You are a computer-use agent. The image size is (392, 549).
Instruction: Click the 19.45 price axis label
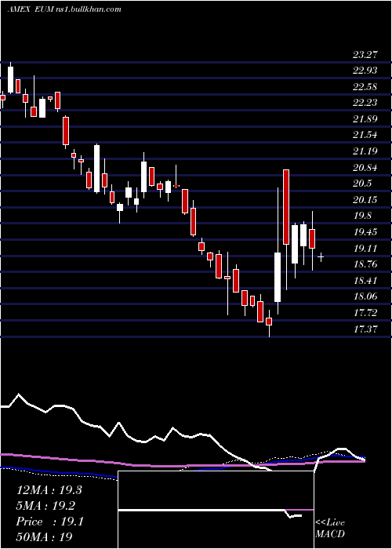(365, 232)
